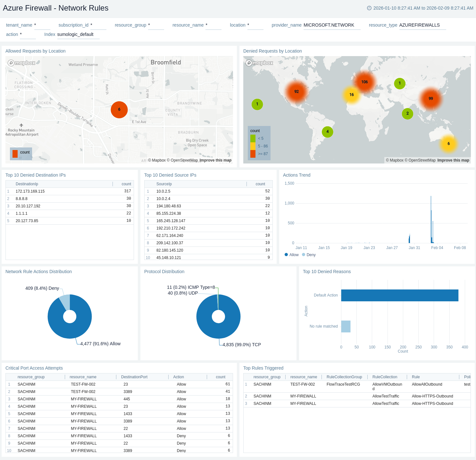Edit the resource_group filter field
This screenshot has width=476, height=460.
click(156, 25)
